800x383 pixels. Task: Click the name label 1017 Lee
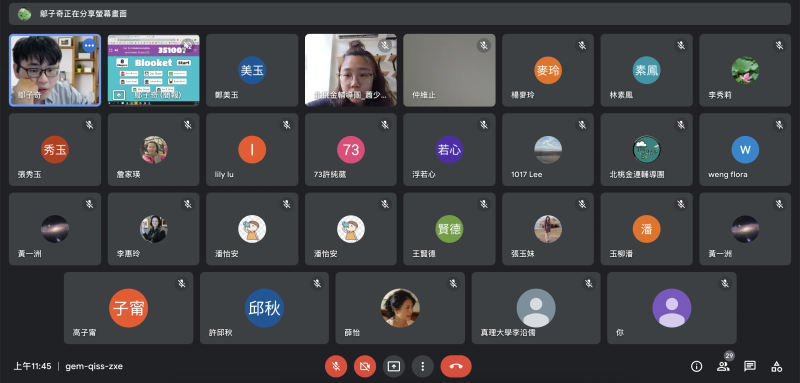pyautogui.click(x=527, y=174)
